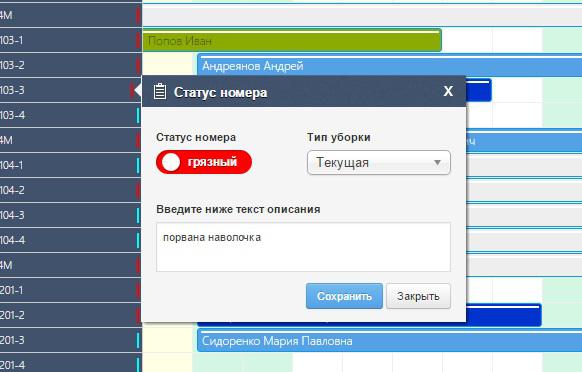
Task: Open the Андреянов Андрей booking bar
Action: tap(390, 65)
